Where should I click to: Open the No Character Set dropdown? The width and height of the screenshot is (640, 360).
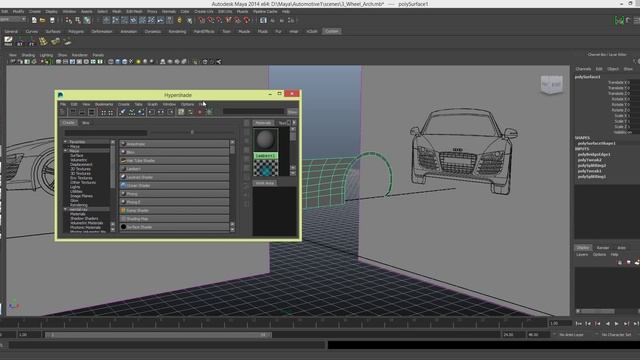pyautogui.click(x=616, y=335)
